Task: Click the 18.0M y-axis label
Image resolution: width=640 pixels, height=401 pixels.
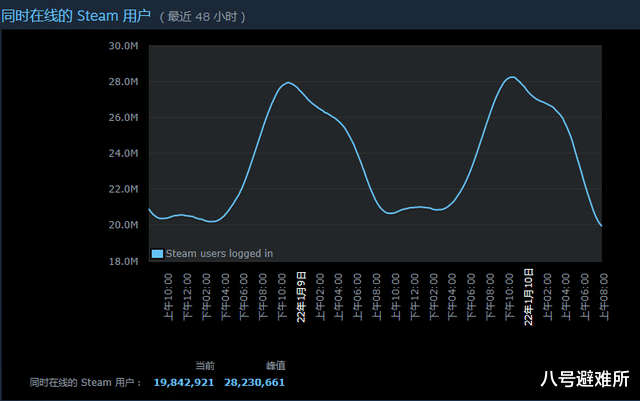Action: pos(123,261)
